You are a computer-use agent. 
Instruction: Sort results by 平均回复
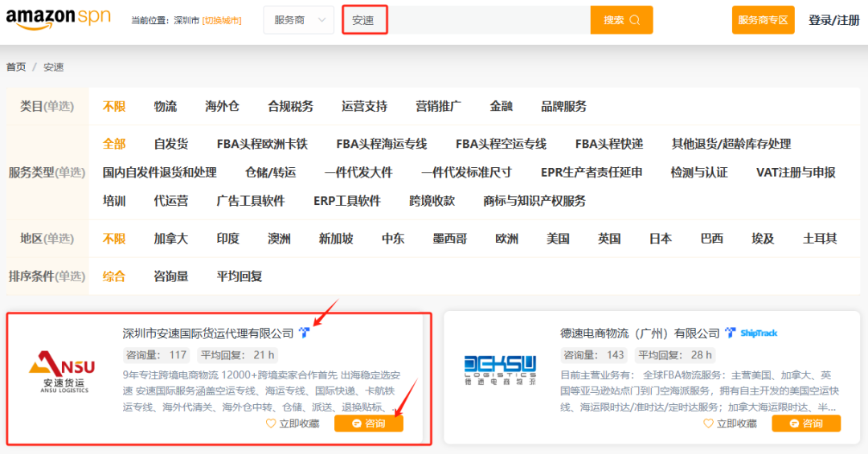pyautogui.click(x=240, y=276)
